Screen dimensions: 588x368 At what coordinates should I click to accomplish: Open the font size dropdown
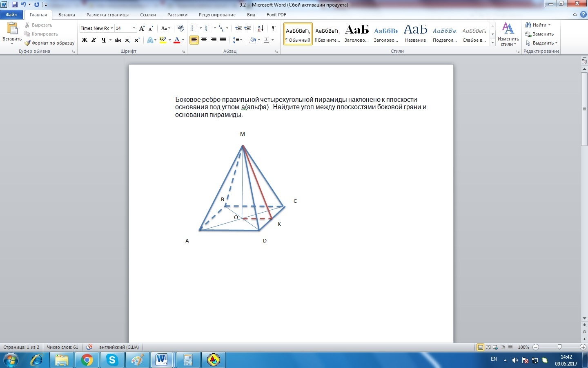(x=134, y=28)
